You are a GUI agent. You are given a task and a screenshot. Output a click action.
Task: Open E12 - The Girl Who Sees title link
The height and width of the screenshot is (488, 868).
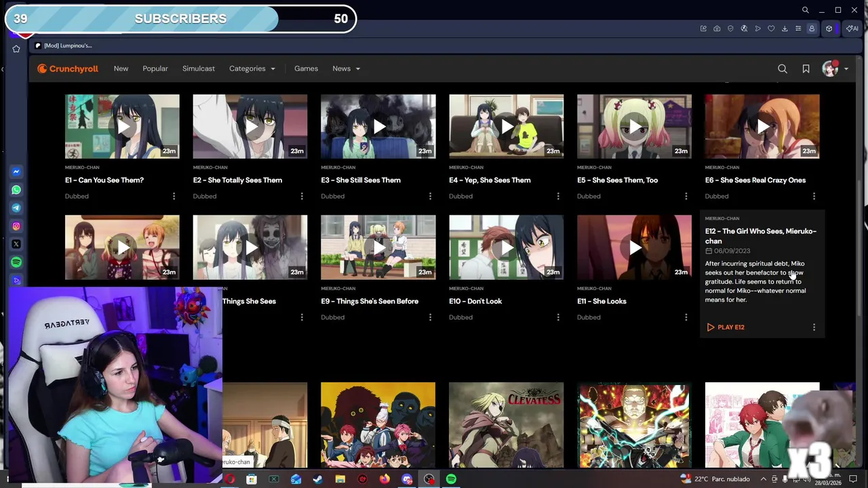point(761,236)
